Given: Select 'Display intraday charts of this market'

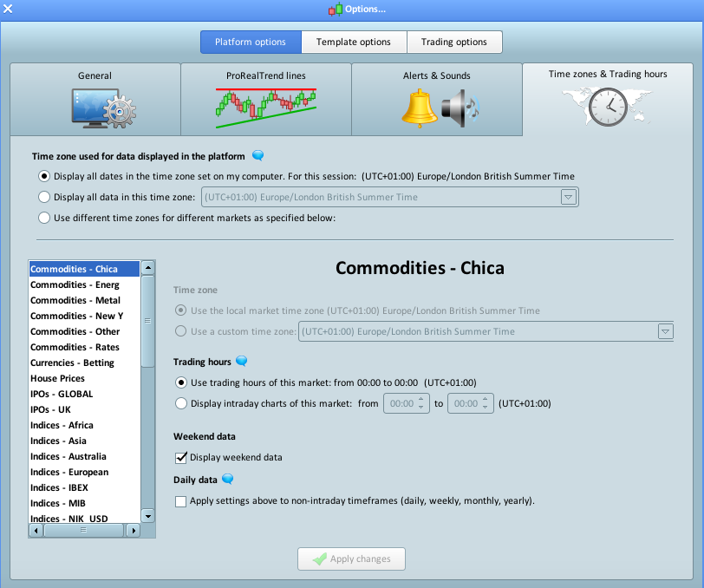Looking at the screenshot, I should click(x=181, y=403).
